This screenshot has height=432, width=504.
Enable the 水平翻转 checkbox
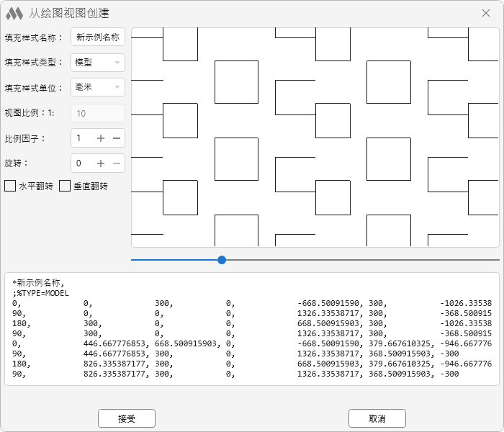click(10, 186)
